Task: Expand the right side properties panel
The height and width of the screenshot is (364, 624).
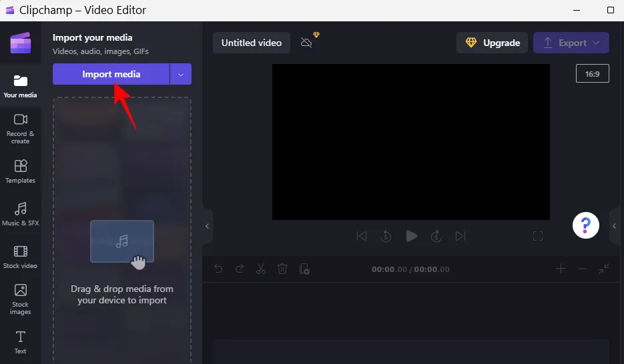Action: click(x=615, y=227)
